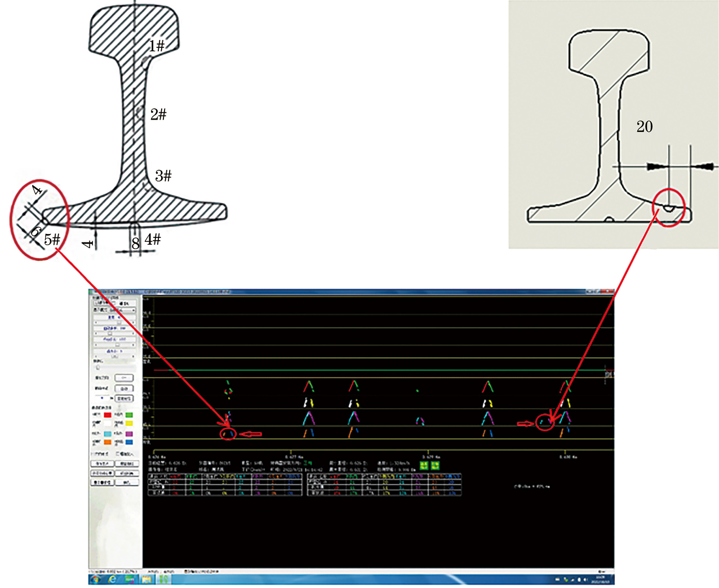Open the file explorer folder icon in taskbar
This screenshot has width=719, height=588.
(147, 580)
